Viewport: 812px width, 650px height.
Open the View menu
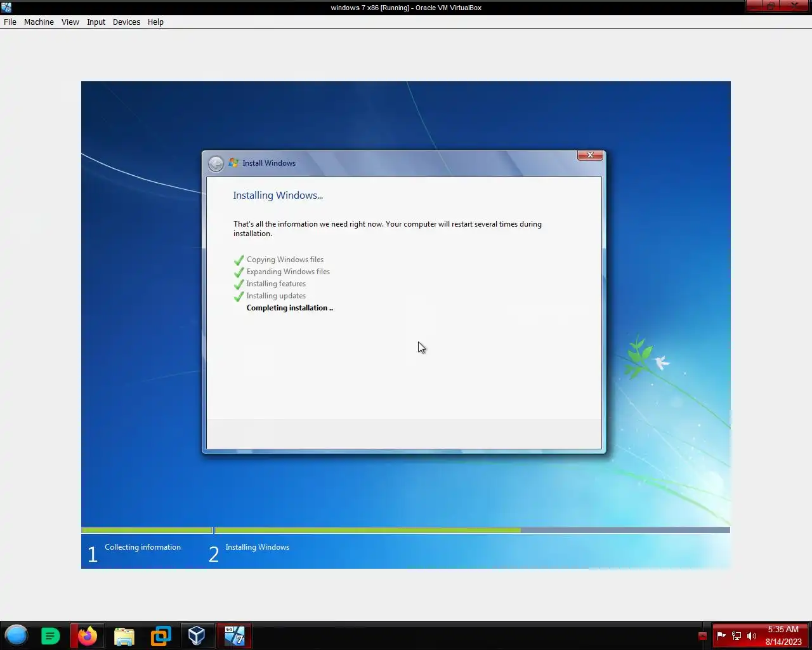[x=70, y=22]
